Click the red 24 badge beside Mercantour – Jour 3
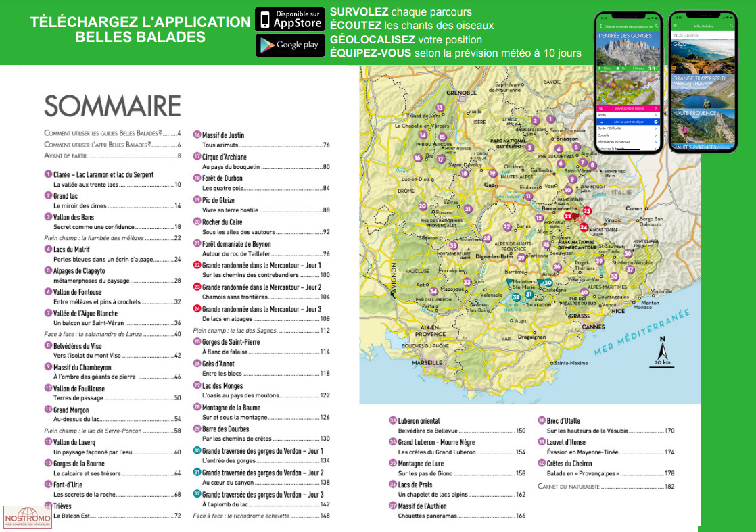 coord(197,309)
